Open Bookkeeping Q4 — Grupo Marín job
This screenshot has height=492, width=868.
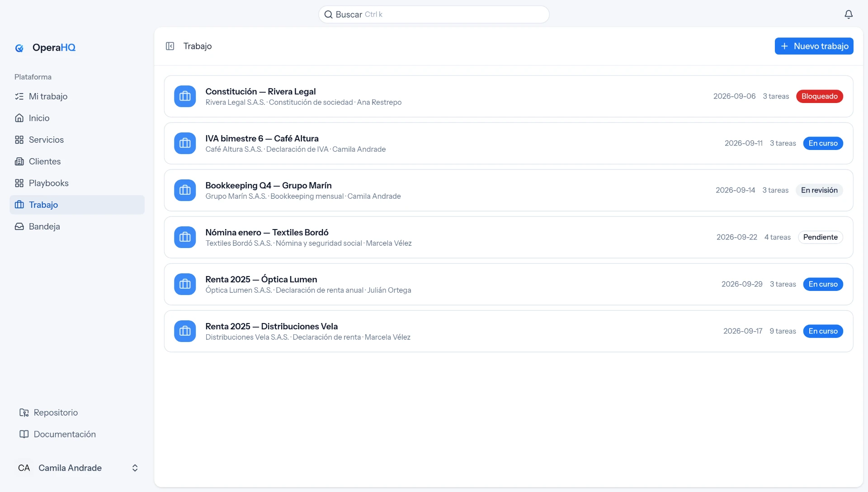coord(509,190)
